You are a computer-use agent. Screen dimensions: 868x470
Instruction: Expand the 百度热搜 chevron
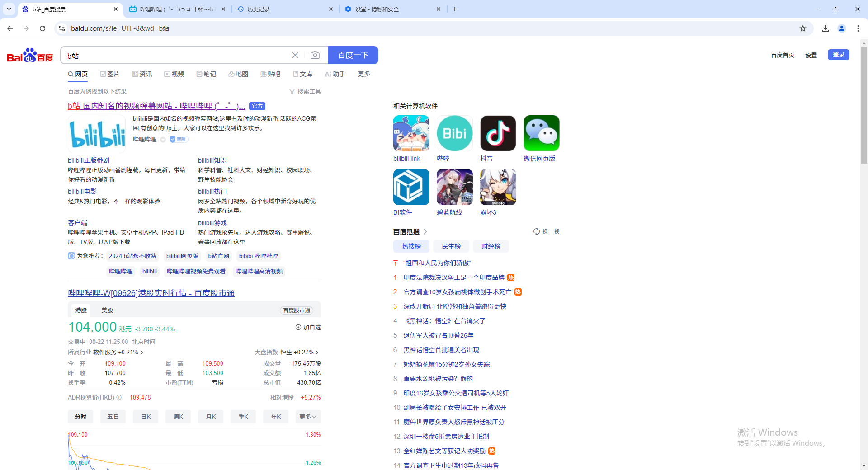(425, 232)
